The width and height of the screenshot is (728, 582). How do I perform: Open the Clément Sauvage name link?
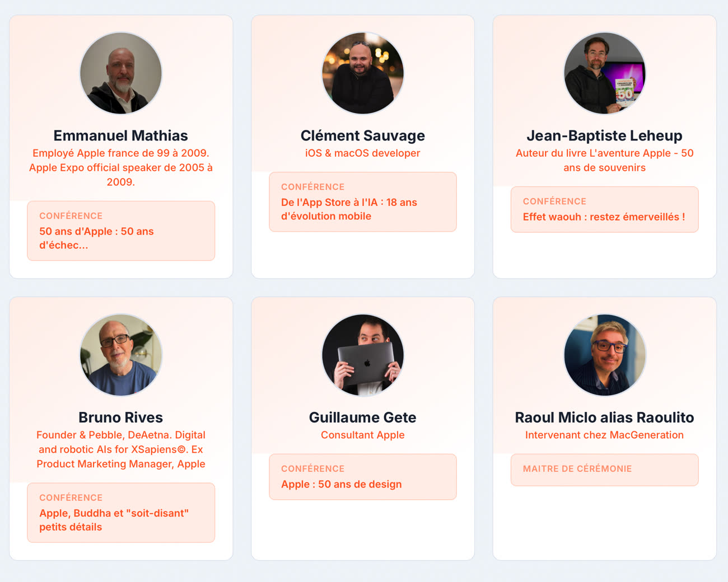[363, 135]
